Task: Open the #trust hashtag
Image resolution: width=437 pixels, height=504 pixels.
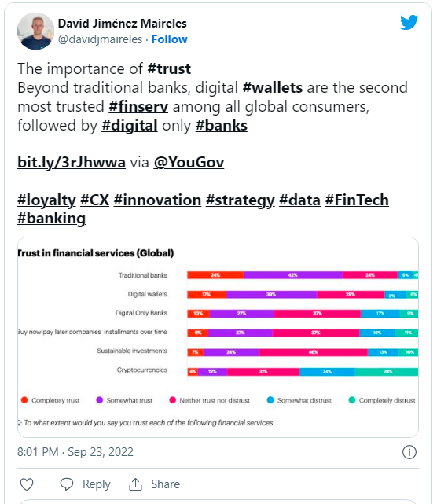Action: tap(169, 68)
